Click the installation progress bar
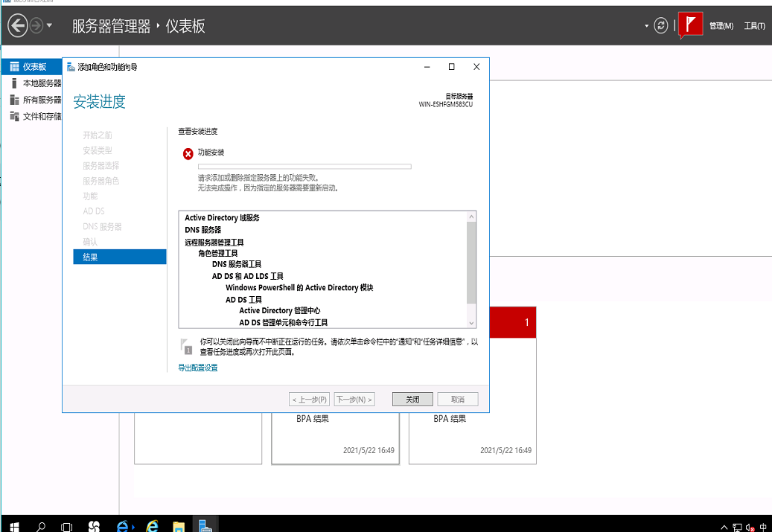 click(304, 167)
